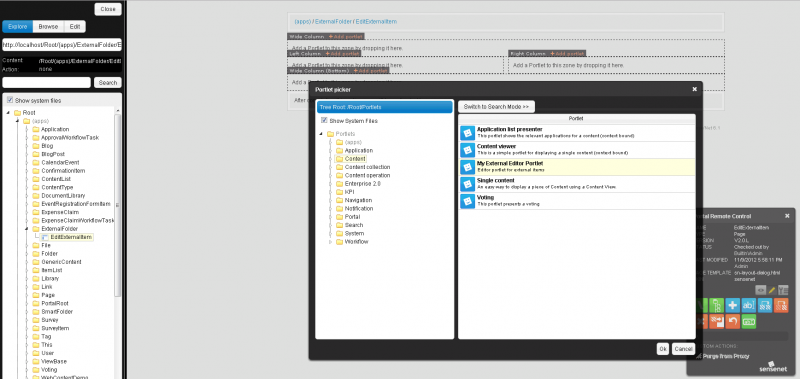Click the Content viewer portlet icon
The width and height of the screenshot is (800, 379).
point(467,150)
